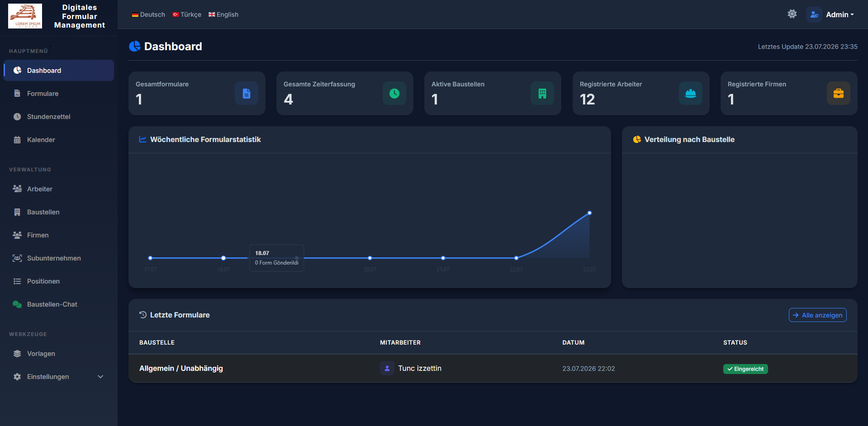Viewport: 868px width, 426px height.
Task: Click the 20.07 data point on chart
Action: pos(370,258)
